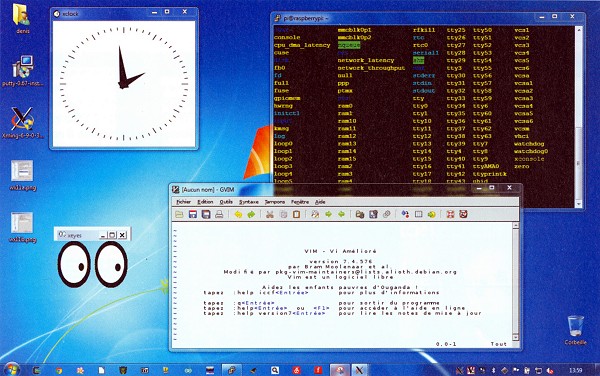Screen dimensions: 600x376
Task: Click the Run script icon in GVIM toolbar
Action: pyautogui.click(x=386, y=214)
